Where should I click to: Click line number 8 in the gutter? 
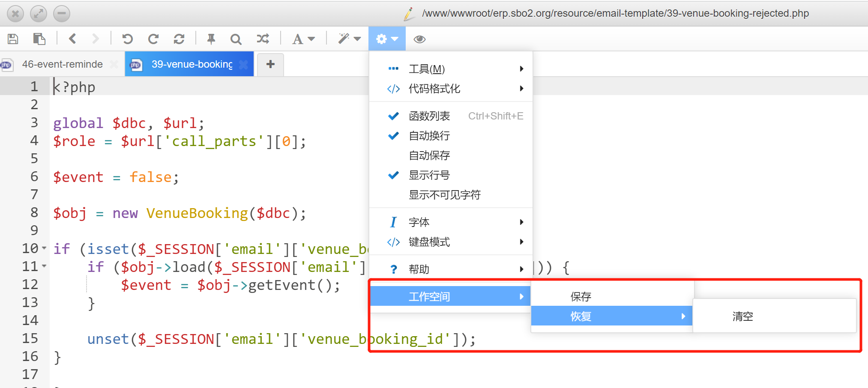point(34,212)
